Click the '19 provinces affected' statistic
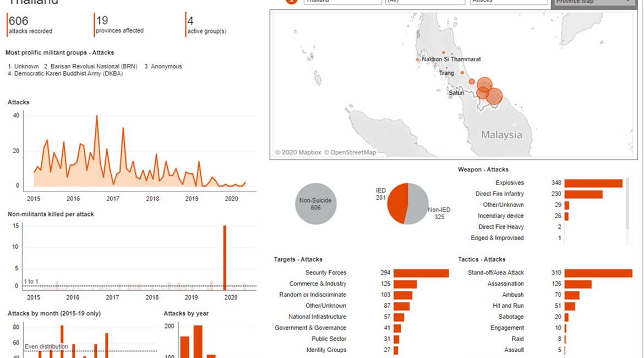 tap(119, 25)
